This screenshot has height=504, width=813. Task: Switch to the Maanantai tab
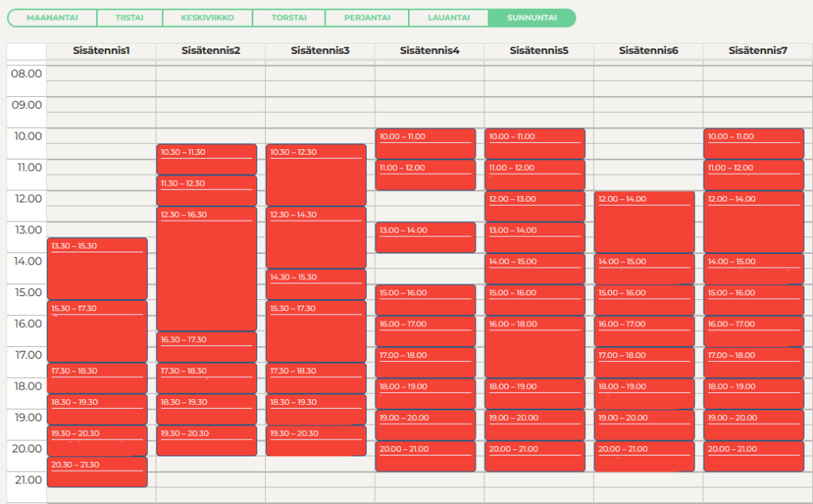52,17
